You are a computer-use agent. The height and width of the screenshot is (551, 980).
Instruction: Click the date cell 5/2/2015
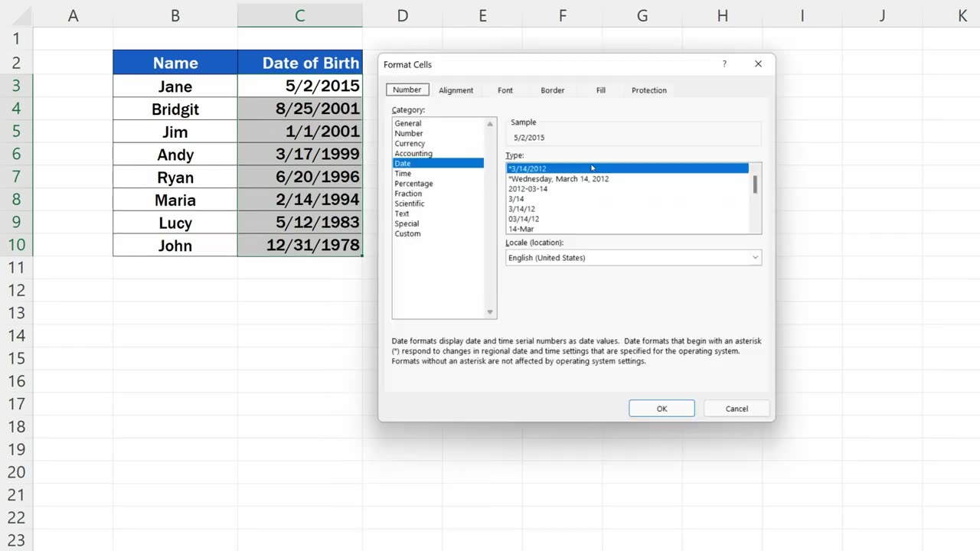[x=300, y=86]
